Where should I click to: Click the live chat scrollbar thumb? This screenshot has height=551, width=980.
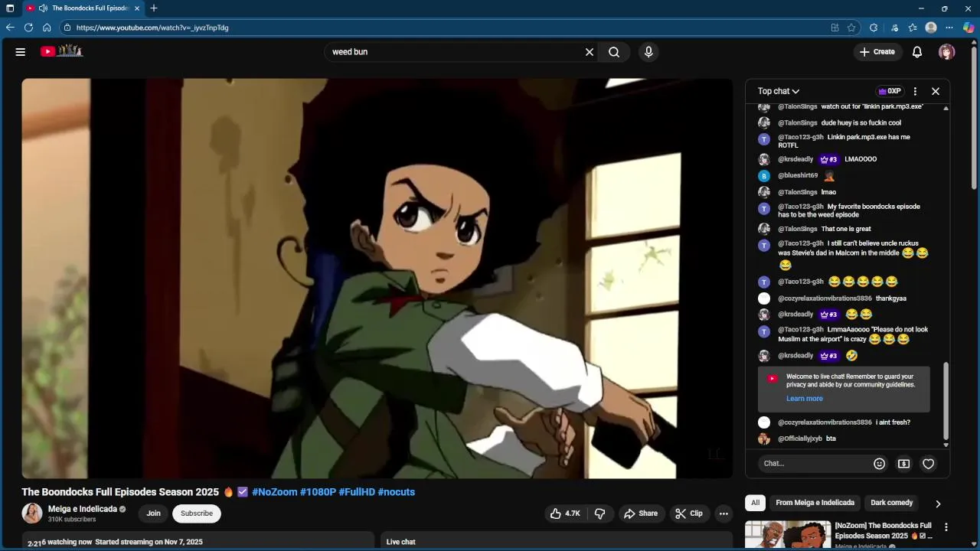coord(946,402)
